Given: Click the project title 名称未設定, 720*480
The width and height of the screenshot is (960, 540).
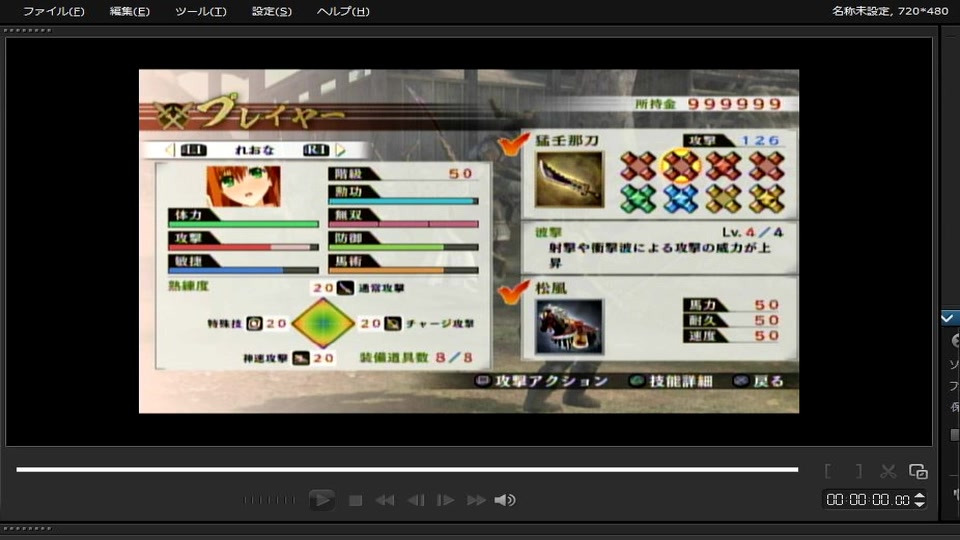Looking at the screenshot, I should point(890,11).
